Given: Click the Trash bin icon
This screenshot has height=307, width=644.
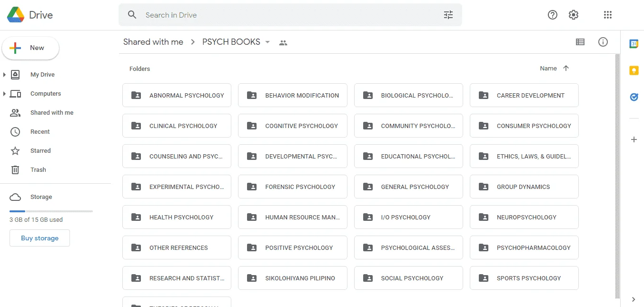Looking at the screenshot, I should 15,169.
